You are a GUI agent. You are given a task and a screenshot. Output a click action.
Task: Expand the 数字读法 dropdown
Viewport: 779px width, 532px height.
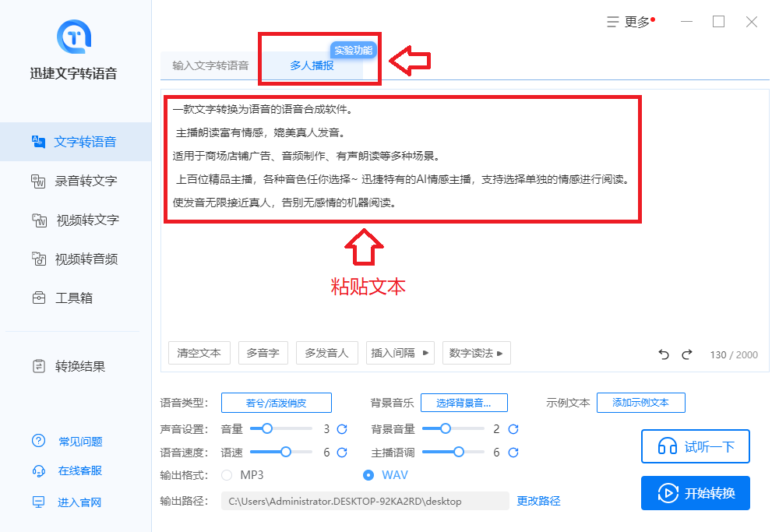(x=477, y=353)
